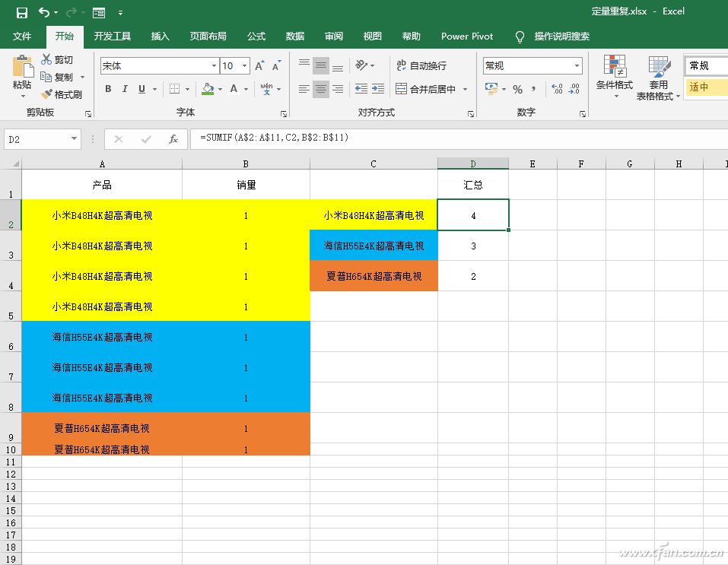
Task: Increase decimal places
Action: coord(557,89)
